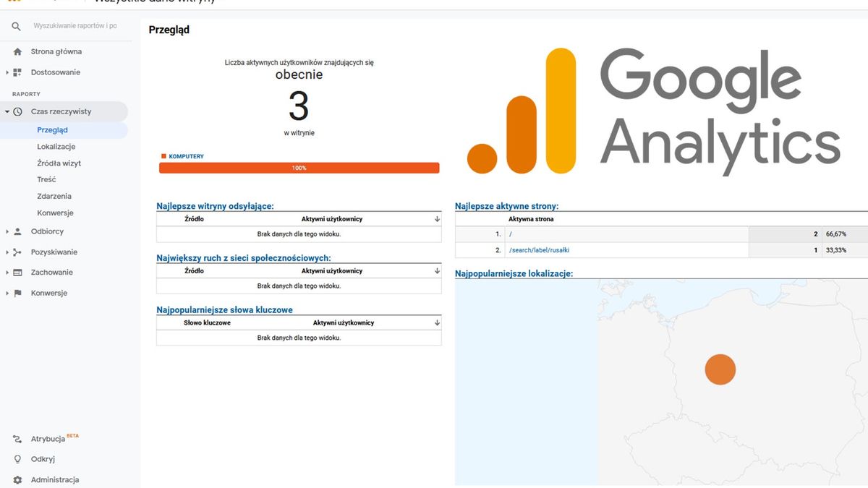
Task: Click the Odkryj lightbulb icon
Action: pyautogui.click(x=17, y=459)
